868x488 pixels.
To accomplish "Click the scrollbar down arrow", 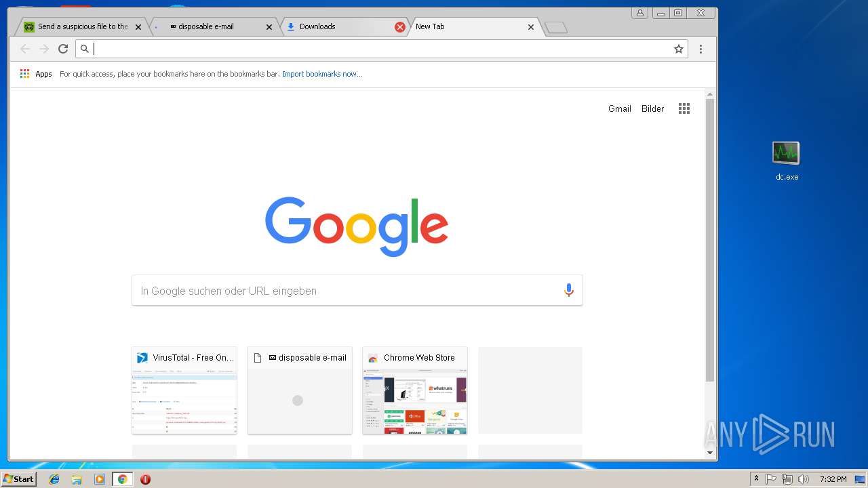I will [x=710, y=453].
